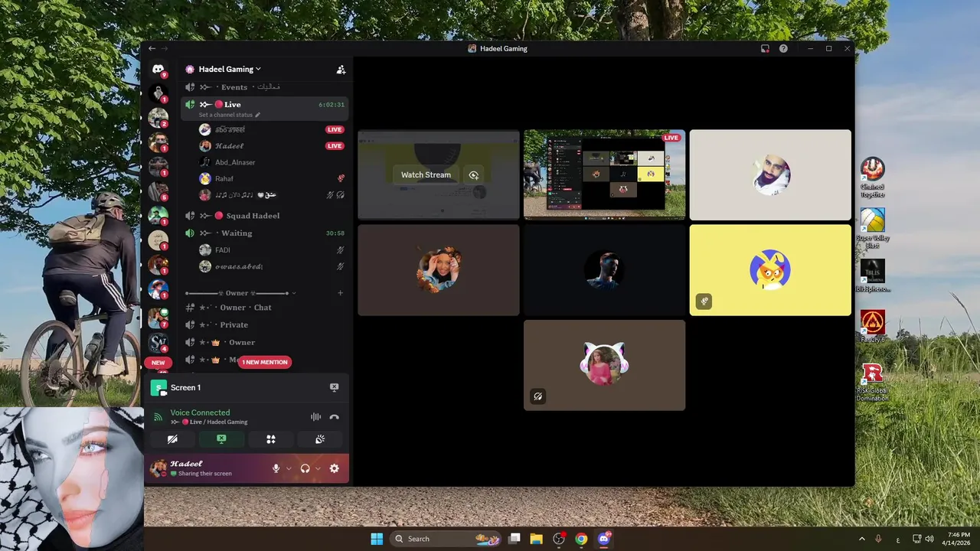Click the 1 NEW MENTION pill

click(265, 362)
